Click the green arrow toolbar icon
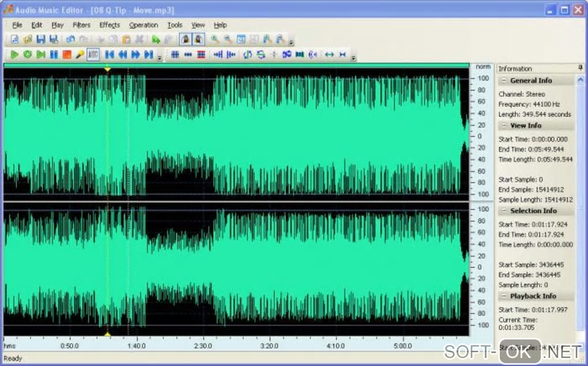 pos(156,39)
